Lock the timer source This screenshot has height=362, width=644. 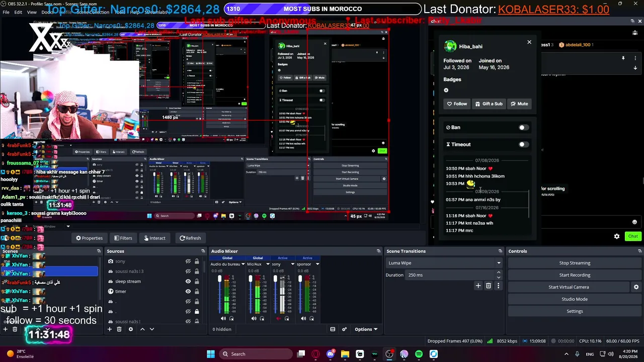(x=197, y=292)
